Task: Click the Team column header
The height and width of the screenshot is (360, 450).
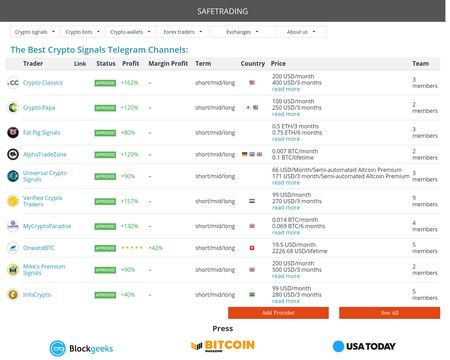Action: tap(421, 63)
